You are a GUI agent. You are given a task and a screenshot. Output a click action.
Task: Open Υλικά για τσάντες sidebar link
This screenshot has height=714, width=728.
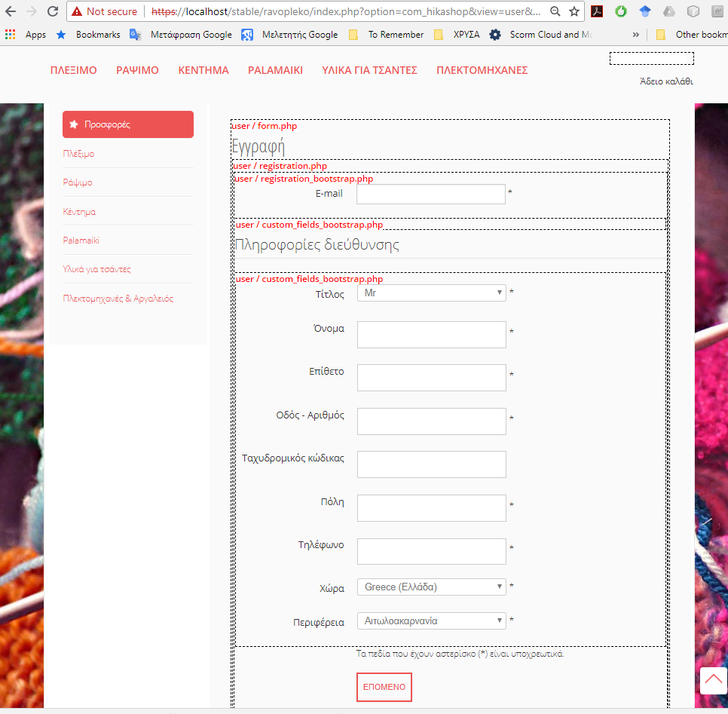[x=96, y=269]
